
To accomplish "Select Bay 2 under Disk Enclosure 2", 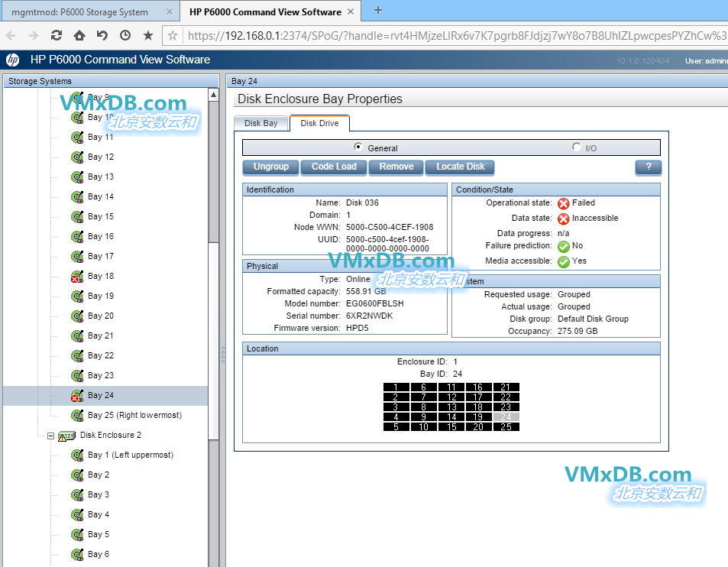I will point(99,475).
